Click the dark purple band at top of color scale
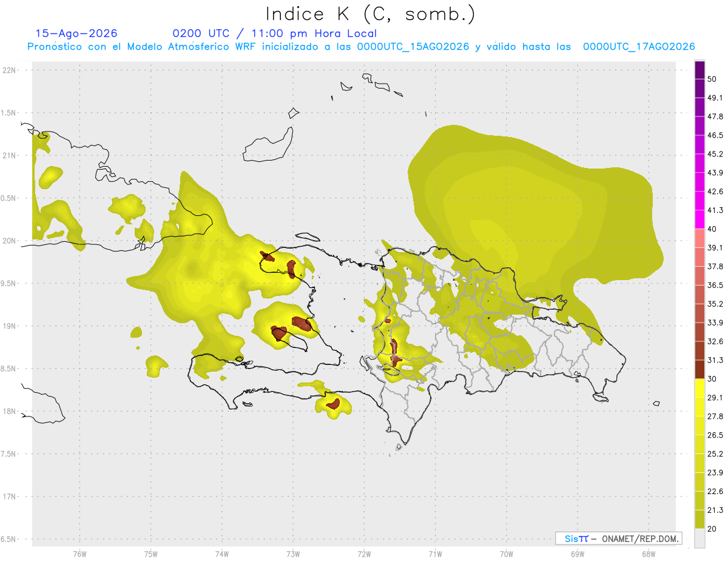The image size is (728, 562). point(699,70)
